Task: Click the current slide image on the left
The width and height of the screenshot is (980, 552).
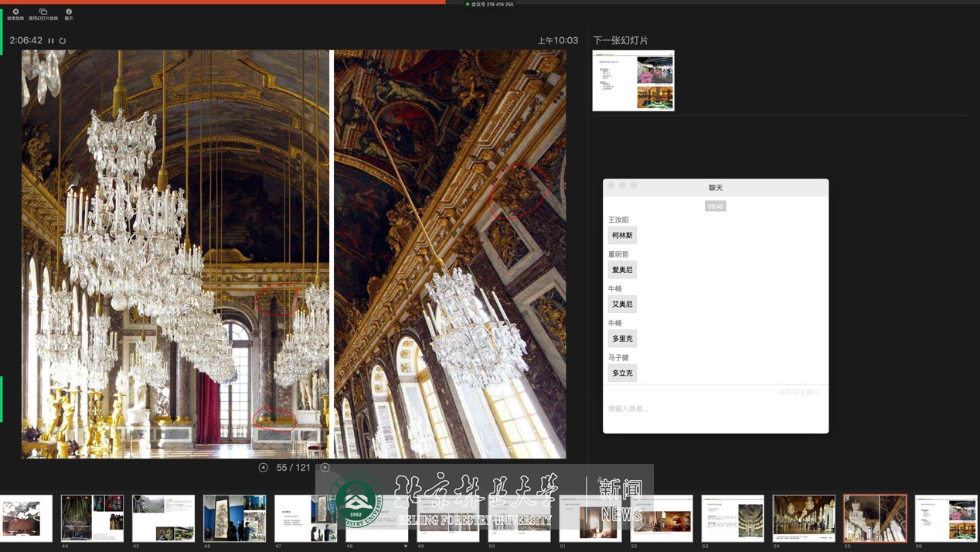Action: click(175, 254)
